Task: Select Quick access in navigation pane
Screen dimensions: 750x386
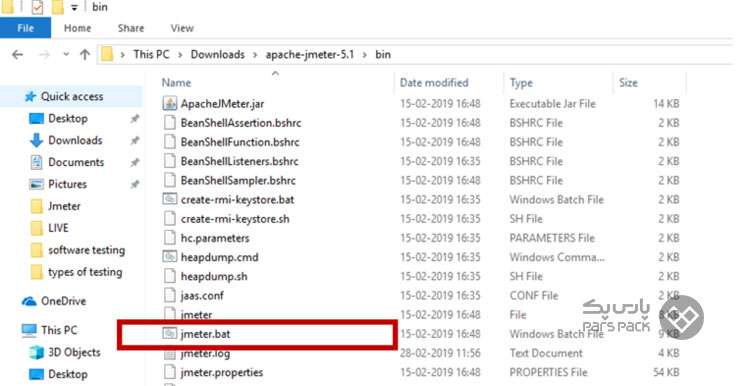Action: click(72, 97)
